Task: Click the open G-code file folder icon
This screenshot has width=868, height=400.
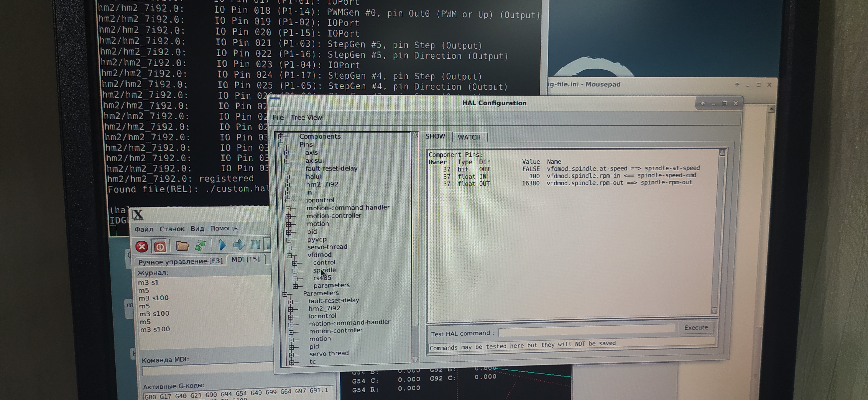Action: 182,246
